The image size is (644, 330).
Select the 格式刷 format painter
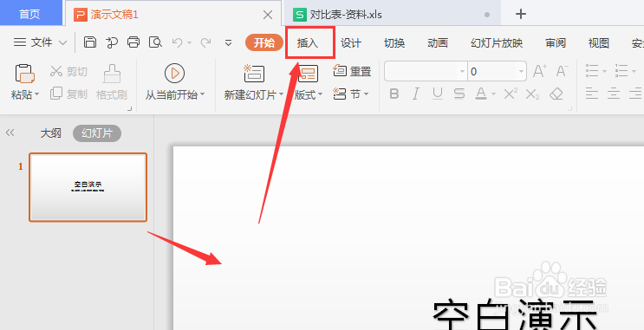tap(111, 82)
